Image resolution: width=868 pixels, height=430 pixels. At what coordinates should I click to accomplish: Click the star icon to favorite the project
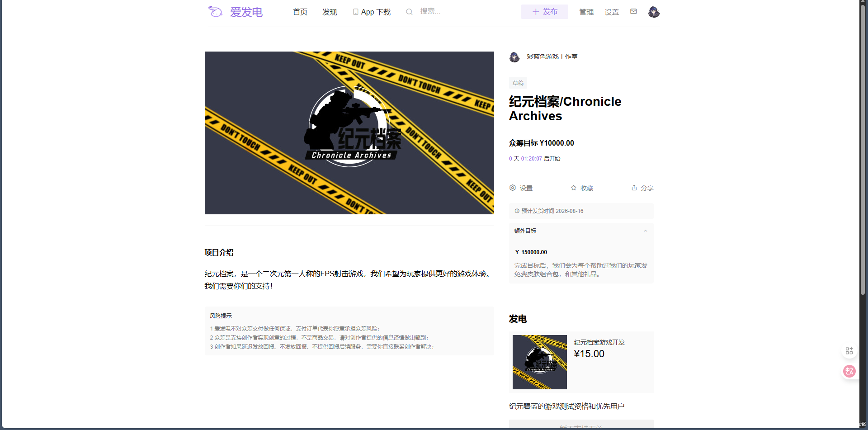click(573, 188)
